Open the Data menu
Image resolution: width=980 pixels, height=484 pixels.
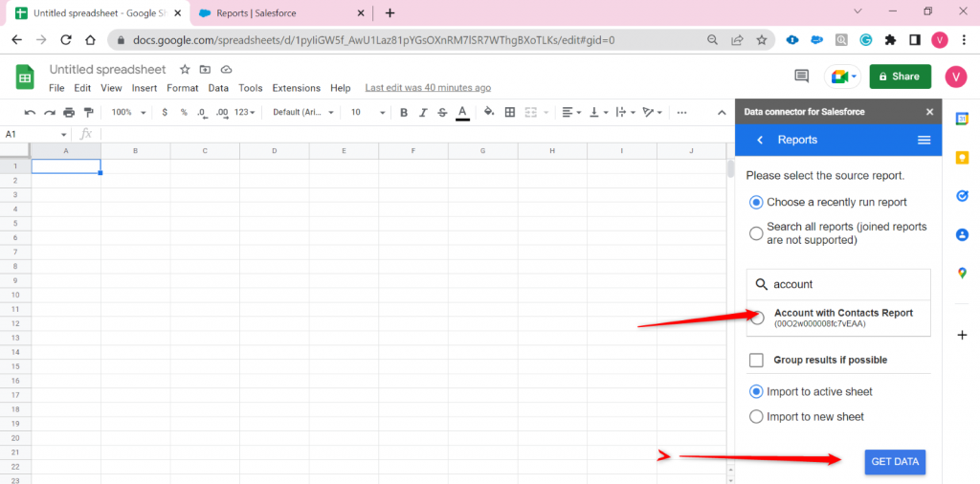pyautogui.click(x=218, y=88)
